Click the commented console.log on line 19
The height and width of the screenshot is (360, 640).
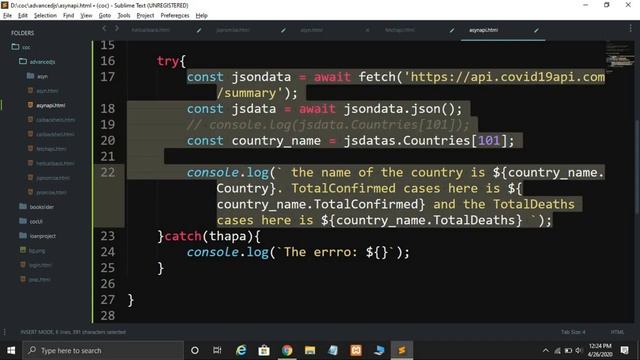pos(328,124)
